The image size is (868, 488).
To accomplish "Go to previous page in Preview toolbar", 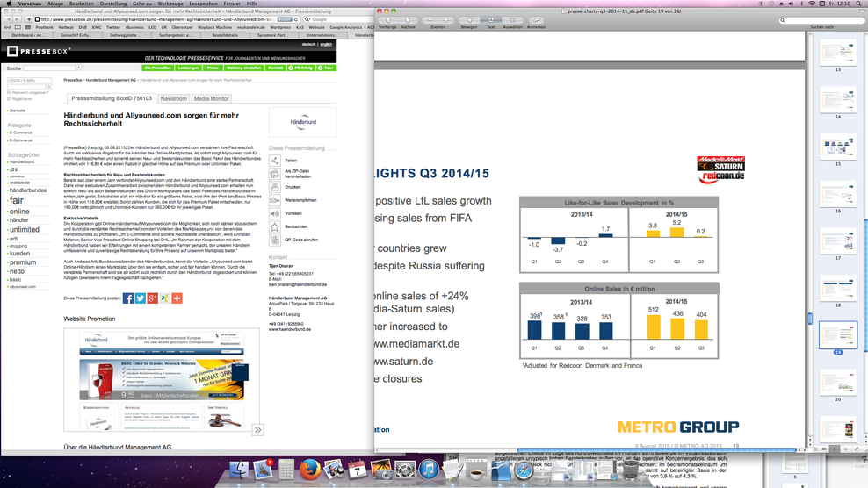I will click(388, 20).
